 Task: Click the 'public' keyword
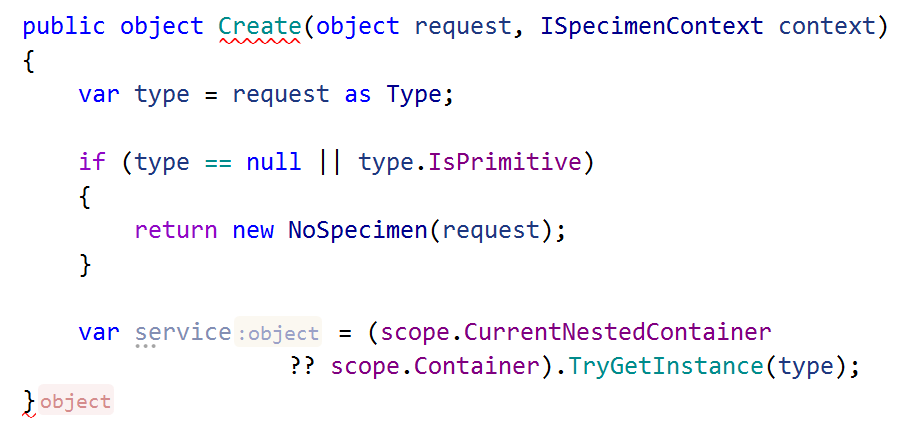[64, 27]
